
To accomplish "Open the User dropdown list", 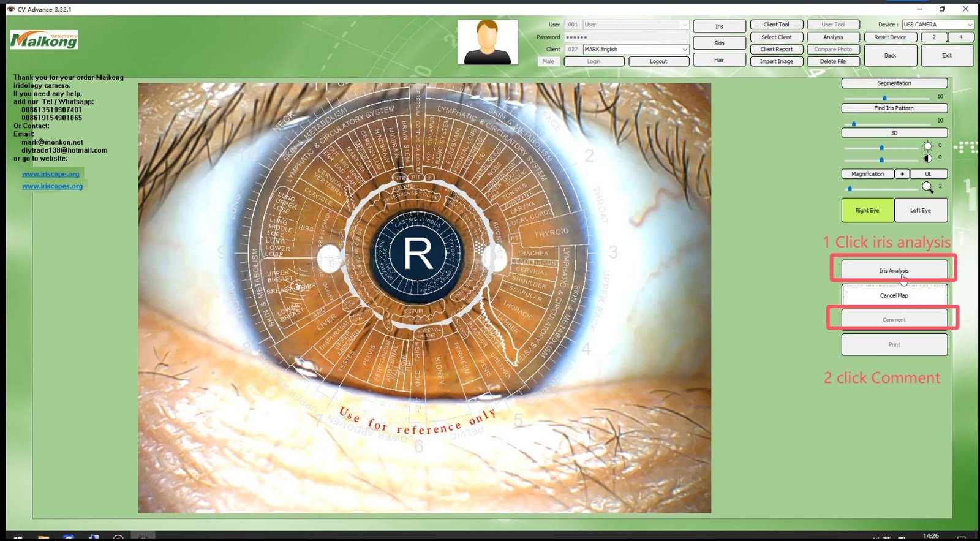I will click(684, 25).
